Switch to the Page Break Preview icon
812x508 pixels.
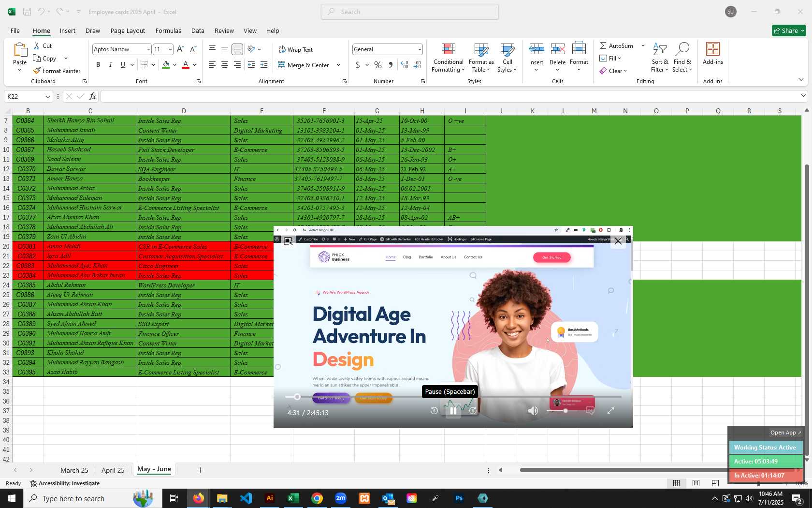[715, 483]
